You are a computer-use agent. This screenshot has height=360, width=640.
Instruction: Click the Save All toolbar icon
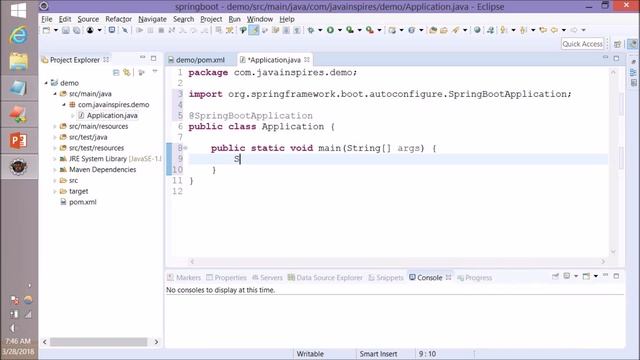tap(76, 30)
